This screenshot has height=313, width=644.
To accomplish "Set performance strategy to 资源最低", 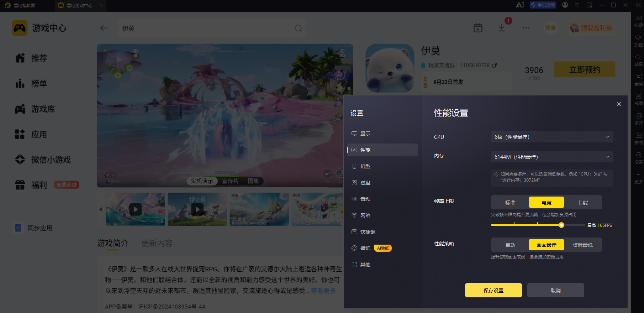I will [583, 245].
